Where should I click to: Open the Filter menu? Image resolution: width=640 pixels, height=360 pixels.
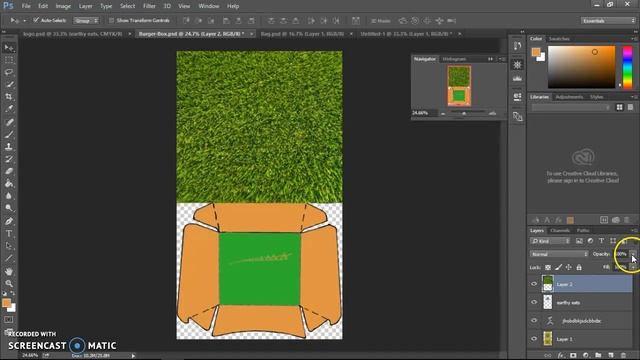[149, 6]
